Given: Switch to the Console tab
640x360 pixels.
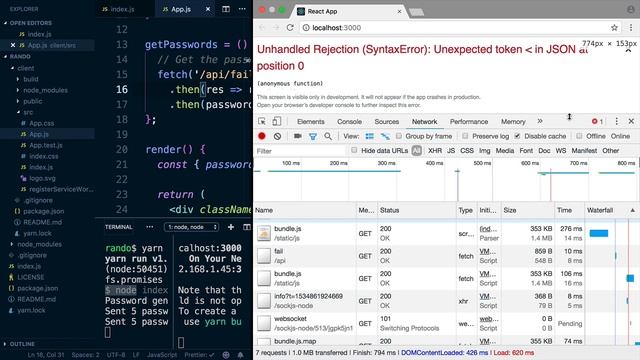Looking at the screenshot, I should [x=349, y=122].
